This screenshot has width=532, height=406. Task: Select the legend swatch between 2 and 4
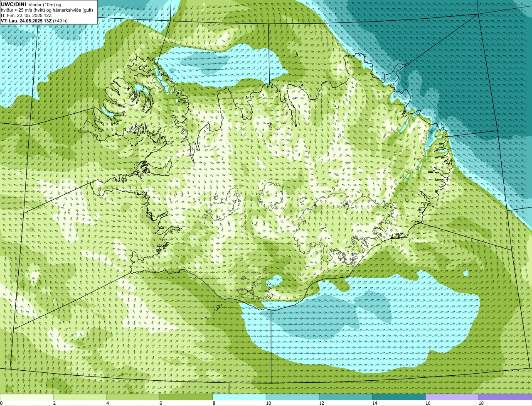click(x=80, y=397)
